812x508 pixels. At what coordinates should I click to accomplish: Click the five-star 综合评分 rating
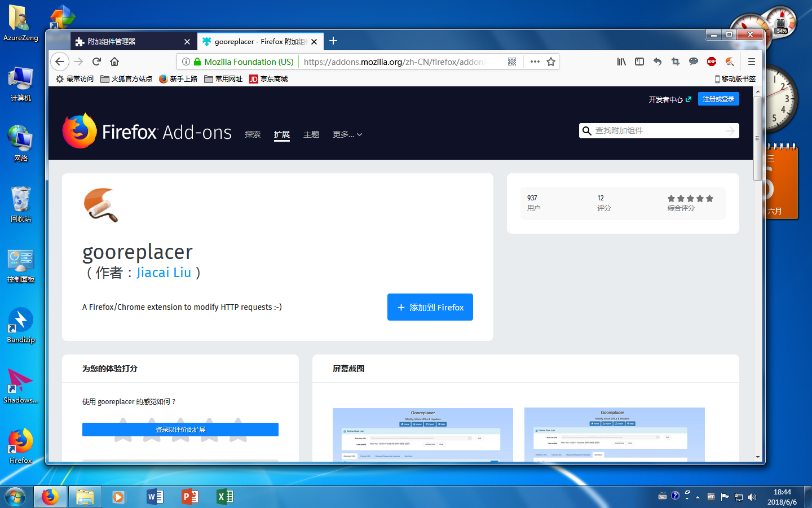point(690,199)
